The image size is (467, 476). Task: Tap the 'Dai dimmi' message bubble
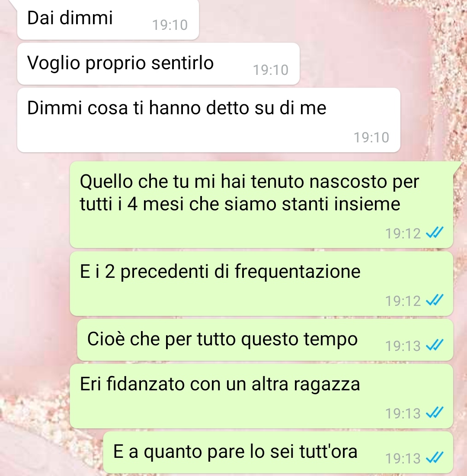point(108,19)
